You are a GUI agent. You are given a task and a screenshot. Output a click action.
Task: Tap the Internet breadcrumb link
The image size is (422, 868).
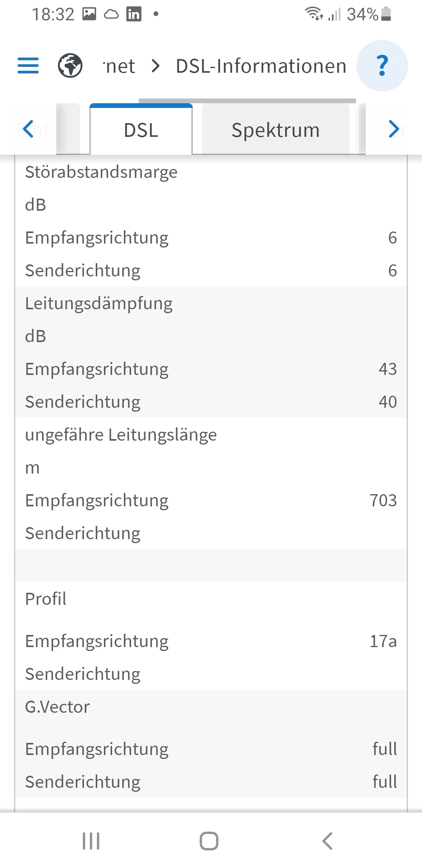click(x=120, y=66)
